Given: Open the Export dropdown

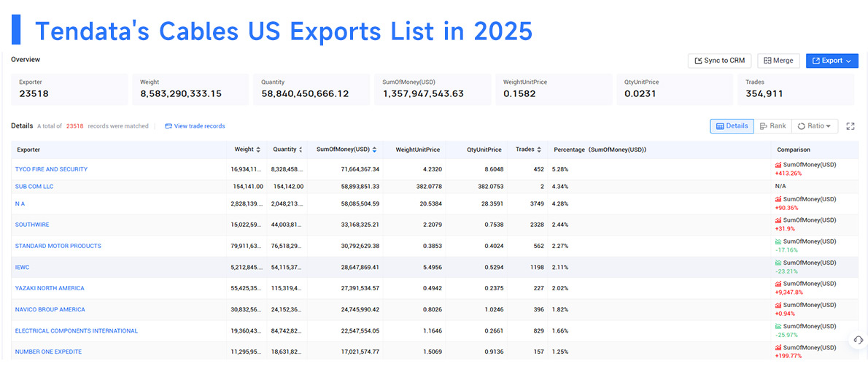Looking at the screenshot, I should click(x=832, y=61).
